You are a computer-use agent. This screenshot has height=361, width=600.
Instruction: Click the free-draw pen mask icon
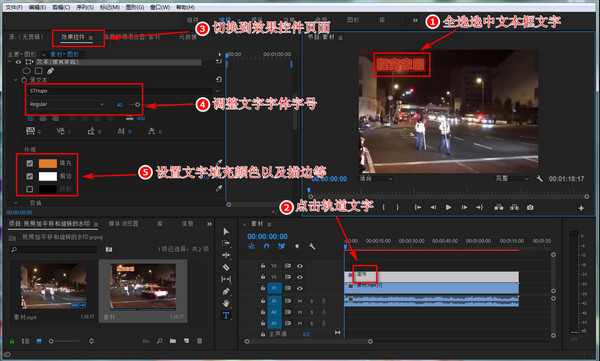tap(51, 71)
